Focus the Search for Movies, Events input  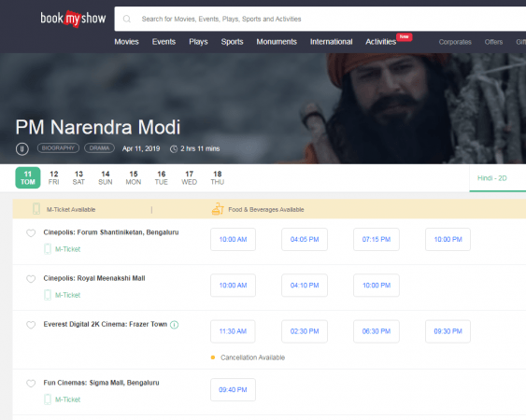coord(320,19)
